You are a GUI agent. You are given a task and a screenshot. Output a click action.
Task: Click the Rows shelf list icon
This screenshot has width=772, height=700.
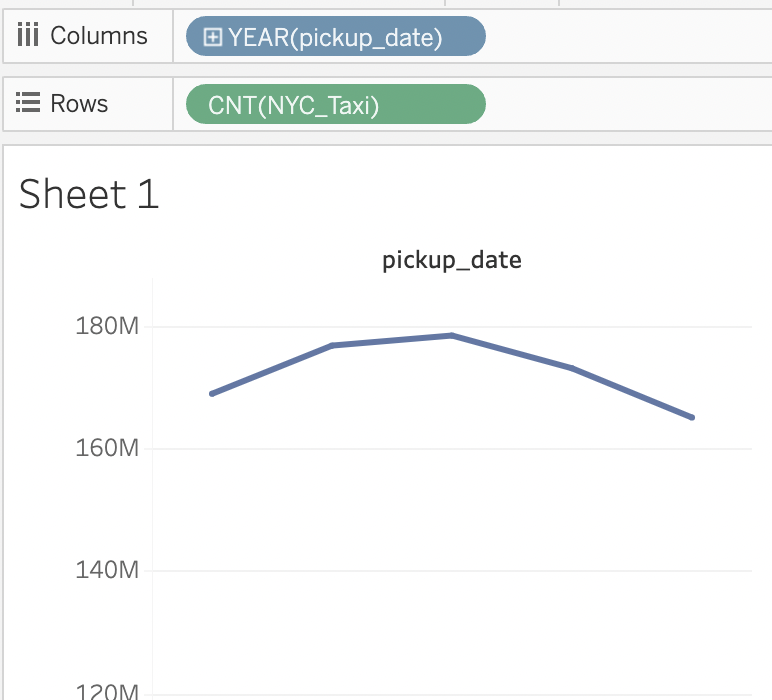tap(28, 102)
